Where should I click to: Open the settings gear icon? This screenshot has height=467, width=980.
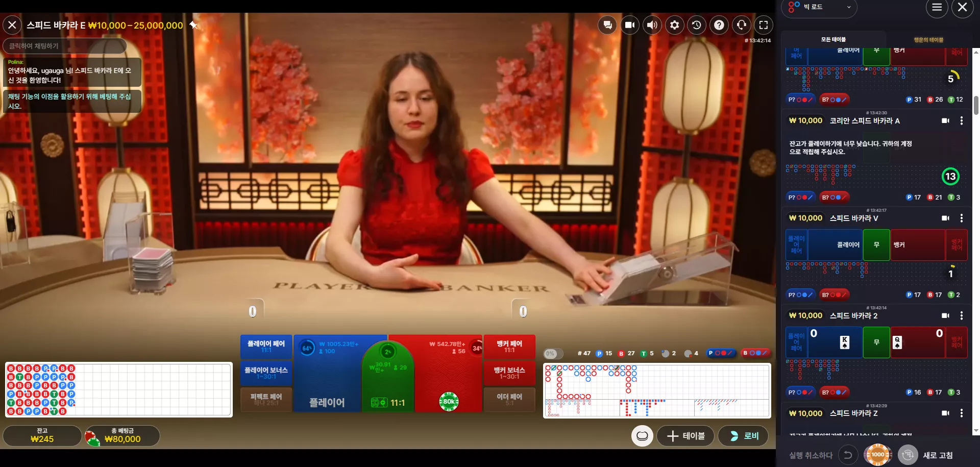pyautogui.click(x=675, y=24)
